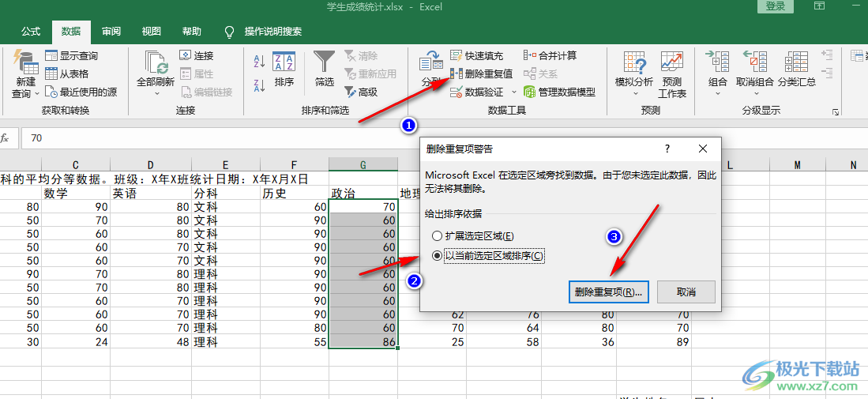The width and height of the screenshot is (868, 399).
Task: Click cell containing 86 in column G
Action: pos(363,342)
